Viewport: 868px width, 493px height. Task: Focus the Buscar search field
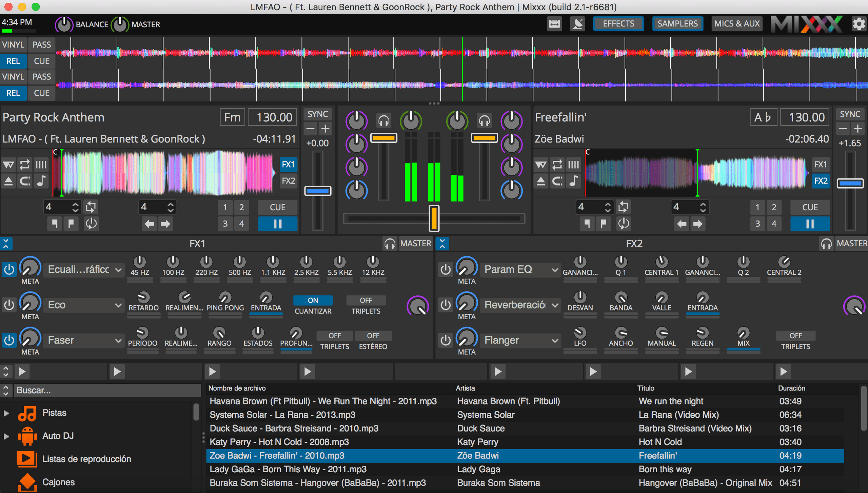coord(108,390)
